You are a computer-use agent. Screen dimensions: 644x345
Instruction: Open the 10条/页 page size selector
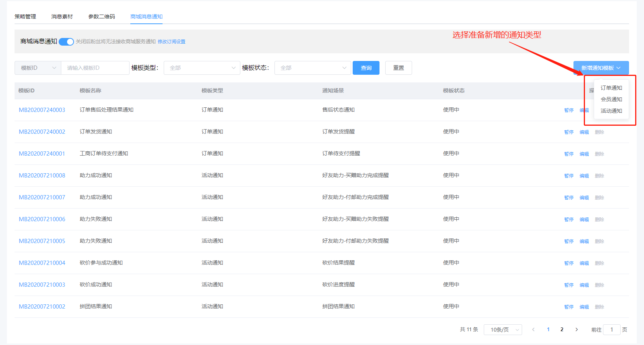click(x=503, y=330)
